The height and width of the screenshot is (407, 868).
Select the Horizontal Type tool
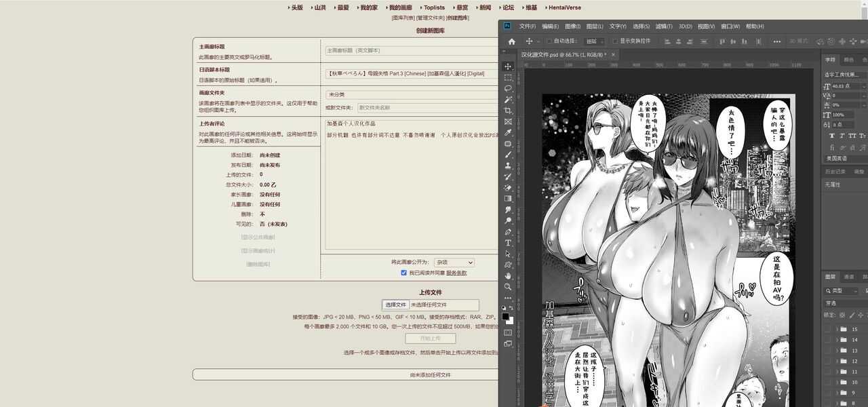508,243
